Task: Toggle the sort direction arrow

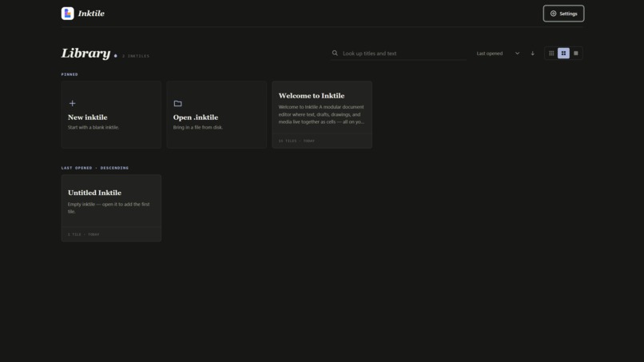Action: 533,54
